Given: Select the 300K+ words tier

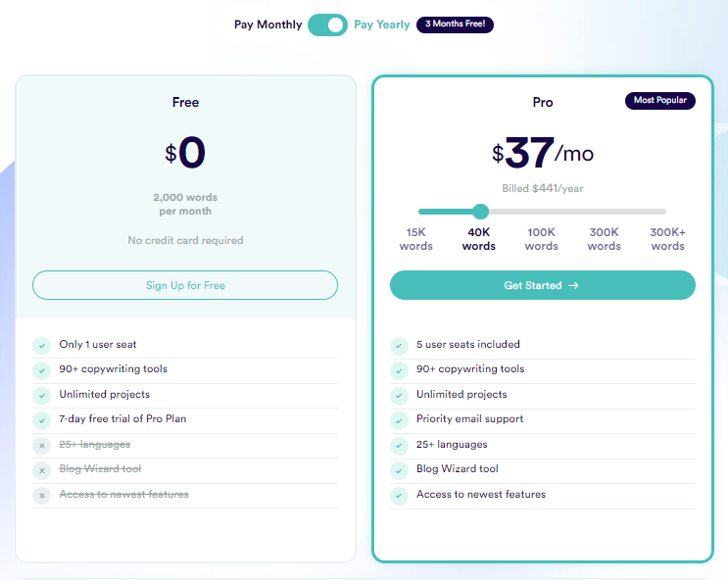Looking at the screenshot, I should click(667, 239).
